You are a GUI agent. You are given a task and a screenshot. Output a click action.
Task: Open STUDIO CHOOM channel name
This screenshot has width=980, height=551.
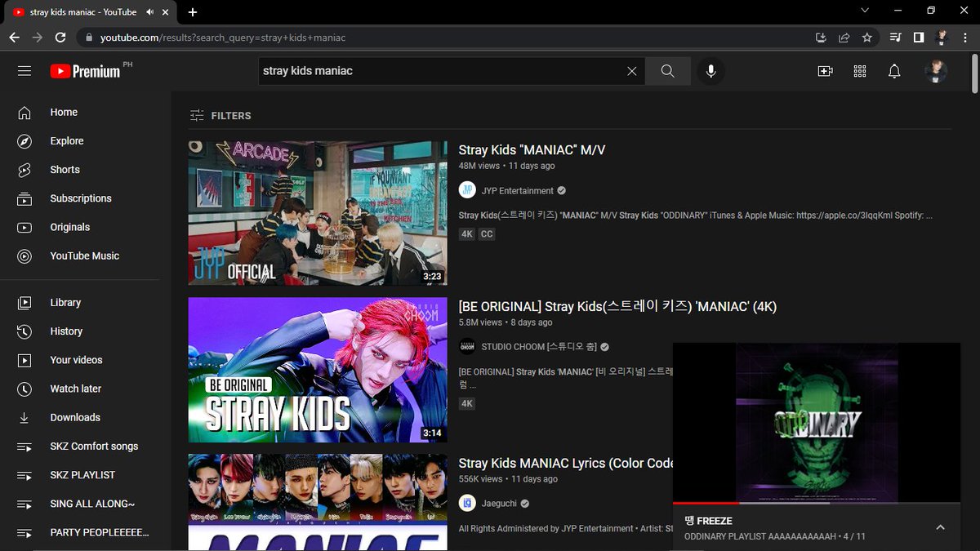539,347
